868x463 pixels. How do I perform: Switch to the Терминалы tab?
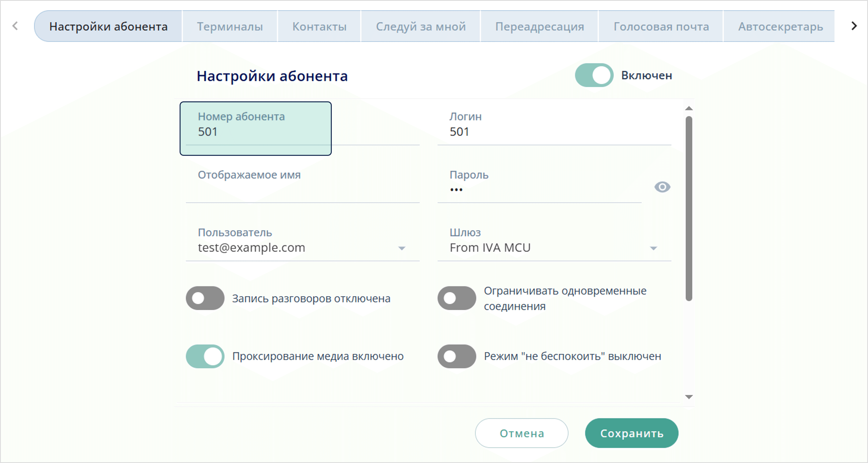[230, 26]
